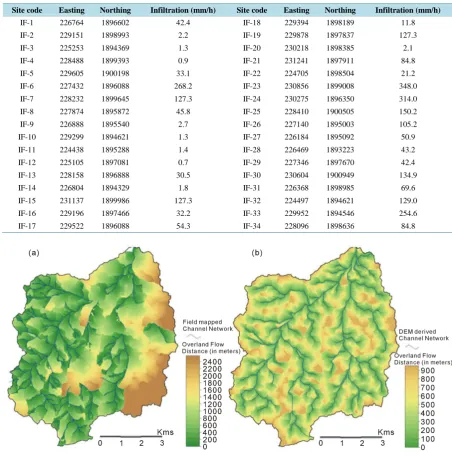Click the 900 value on the right color ramp

point(428,371)
